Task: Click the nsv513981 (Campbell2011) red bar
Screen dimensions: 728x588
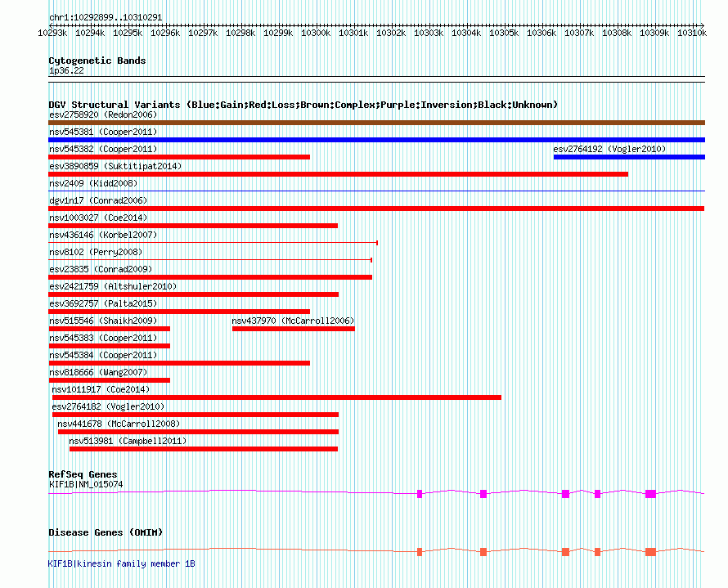Action: pos(204,449)
